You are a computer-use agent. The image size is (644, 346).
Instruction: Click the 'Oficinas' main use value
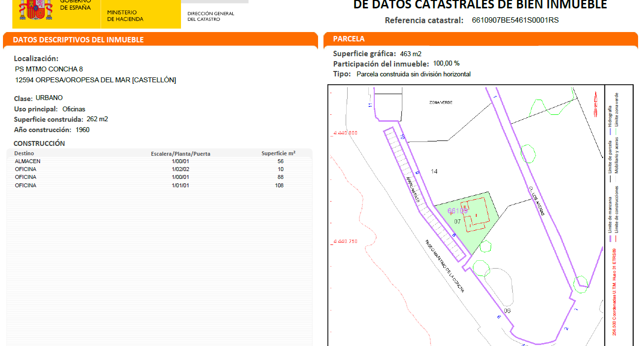click(74, 109)
